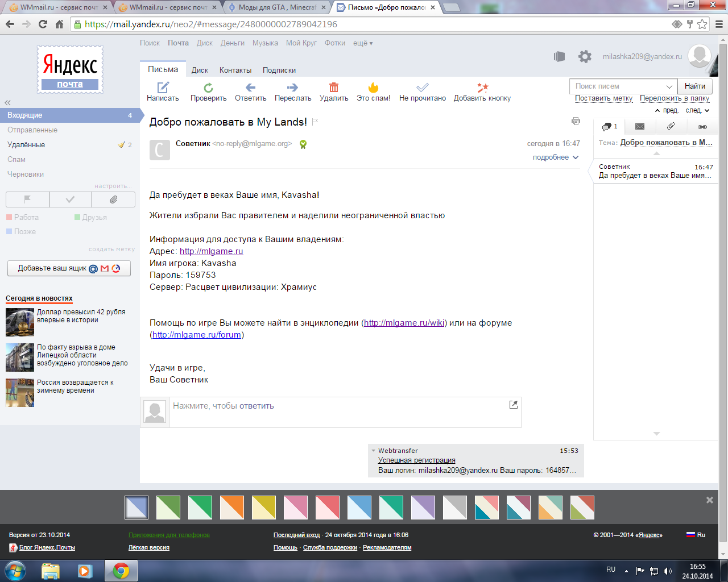Open reply in separate window icon
This screenshot has height=582, width=728.
[x=514, y=405]
